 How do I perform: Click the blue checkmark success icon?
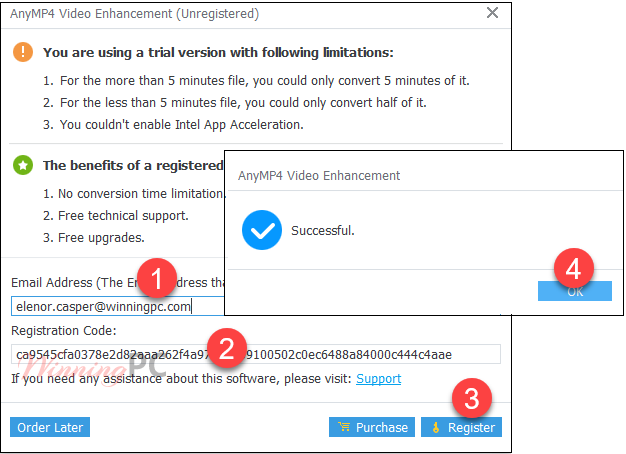pyautogui.click(x=261, y=230)
